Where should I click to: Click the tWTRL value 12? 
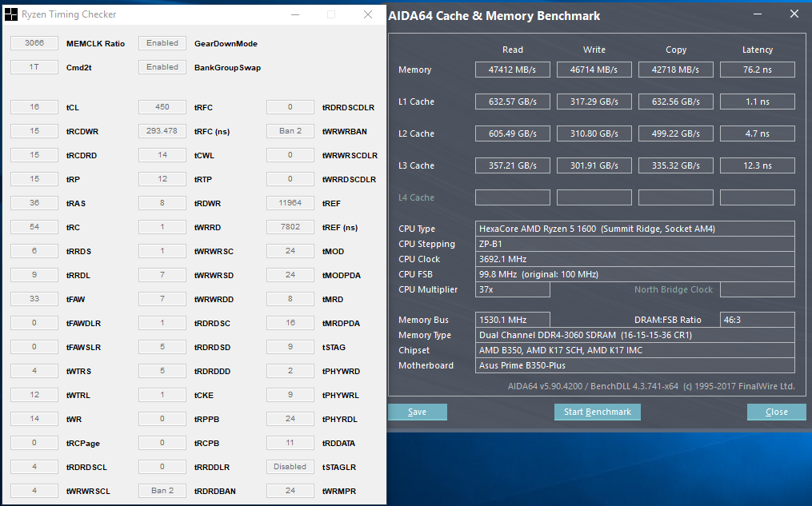34,394
